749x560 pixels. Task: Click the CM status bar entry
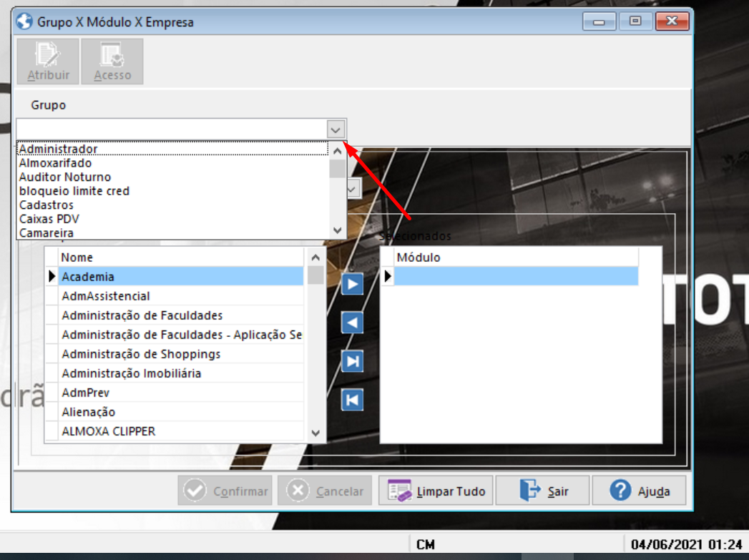[425, 545]
